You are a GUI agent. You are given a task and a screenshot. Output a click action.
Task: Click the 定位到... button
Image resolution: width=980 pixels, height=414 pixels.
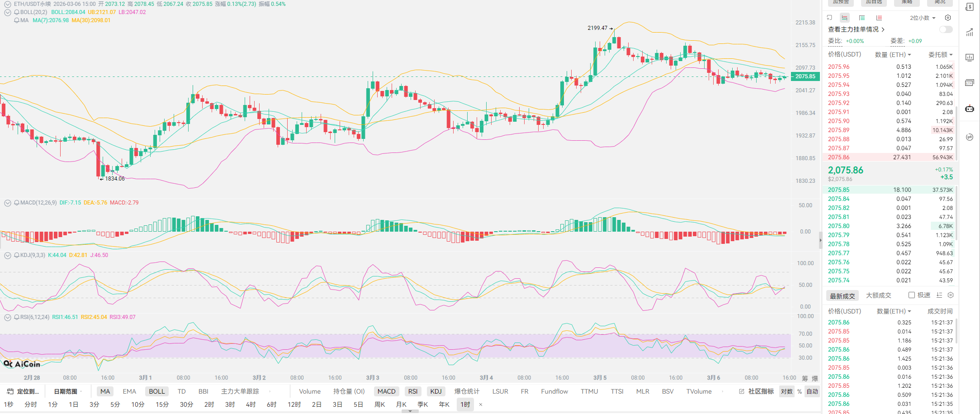tap(24, 391)
